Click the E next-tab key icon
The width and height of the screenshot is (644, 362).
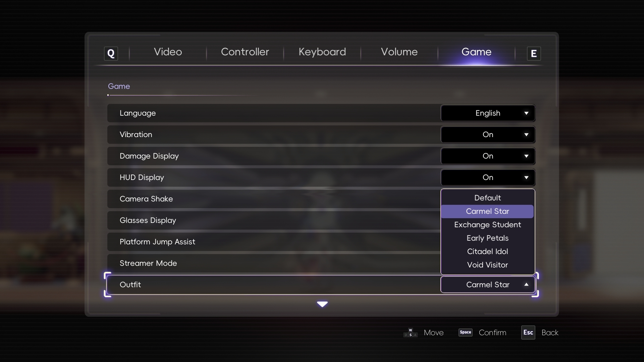pyautogui.click(x=534, y=53)
